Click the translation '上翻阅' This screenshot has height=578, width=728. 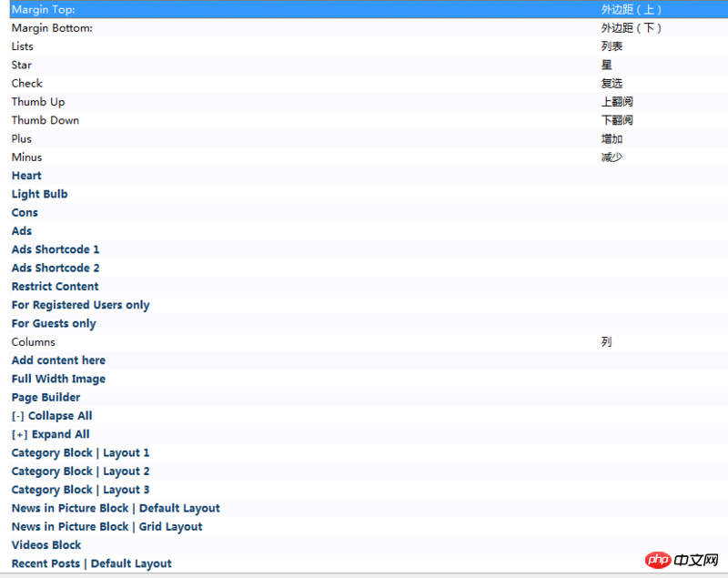point(617,102)
